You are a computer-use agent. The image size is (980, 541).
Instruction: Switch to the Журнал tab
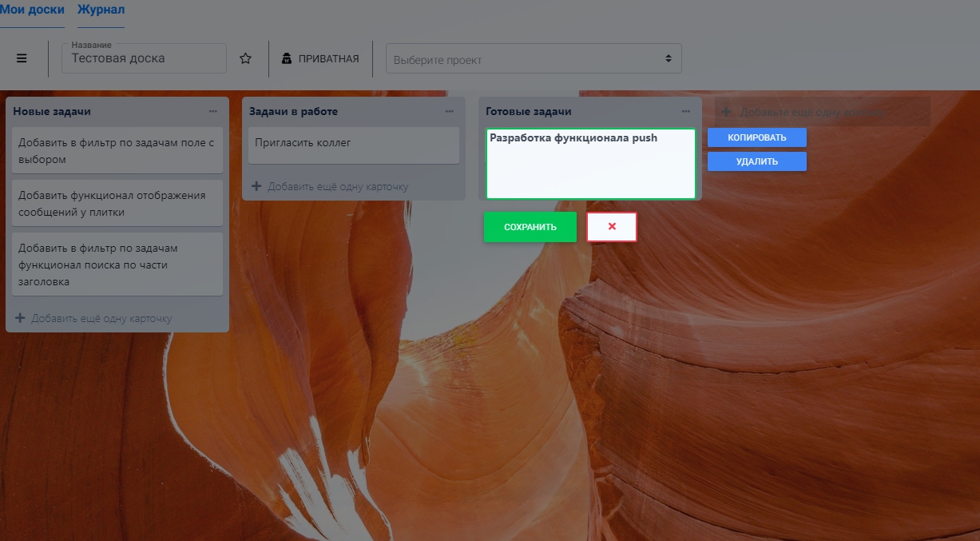101,10
